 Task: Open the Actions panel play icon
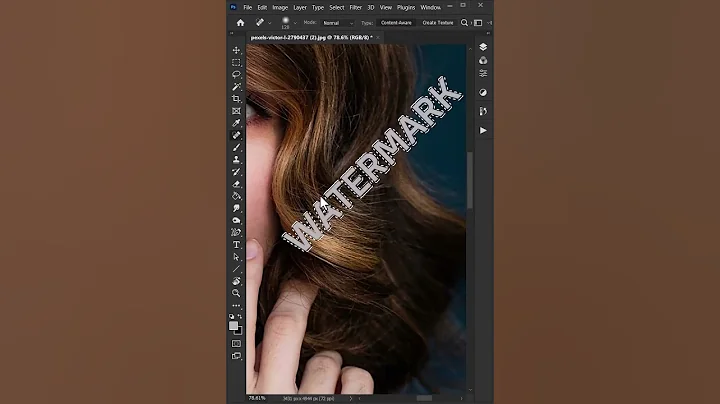pyautogui.click(x=483, y=130)
